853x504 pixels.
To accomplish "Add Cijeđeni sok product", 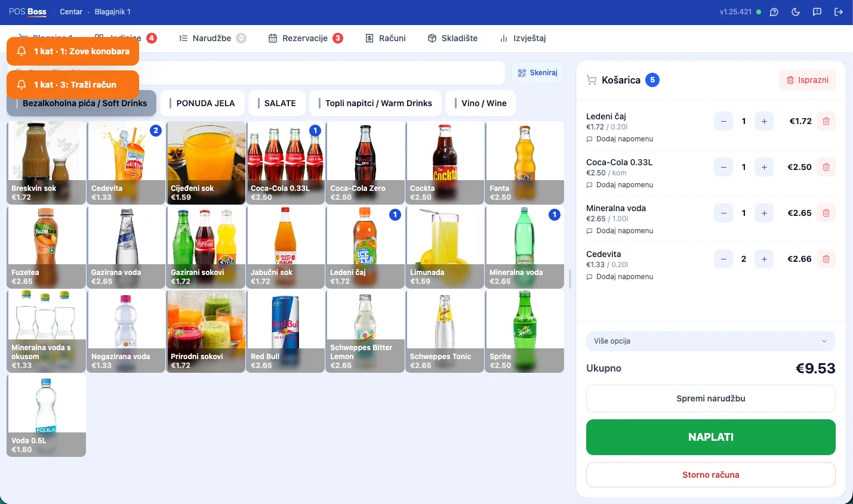I will pyautogui.click(x=206, y=163).
